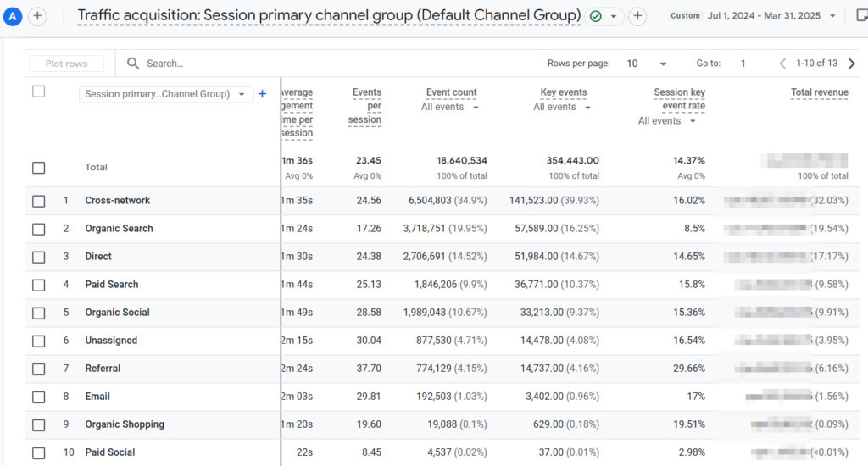The width and height of the screenshot is (868, 466).
Task: Click the blue 'A' all-users segment icon
Action: click(x=13, y=16)
